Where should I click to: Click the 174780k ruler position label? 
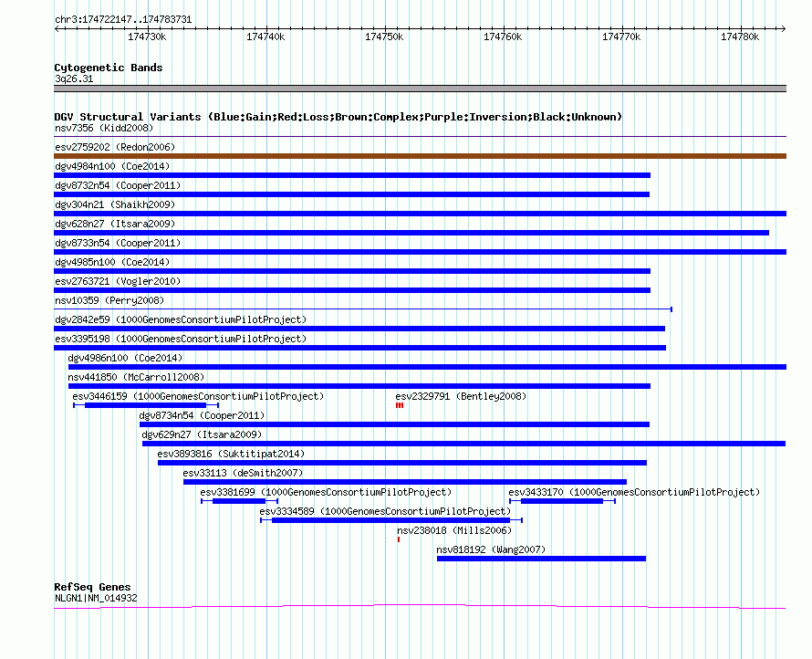point(740,37)
